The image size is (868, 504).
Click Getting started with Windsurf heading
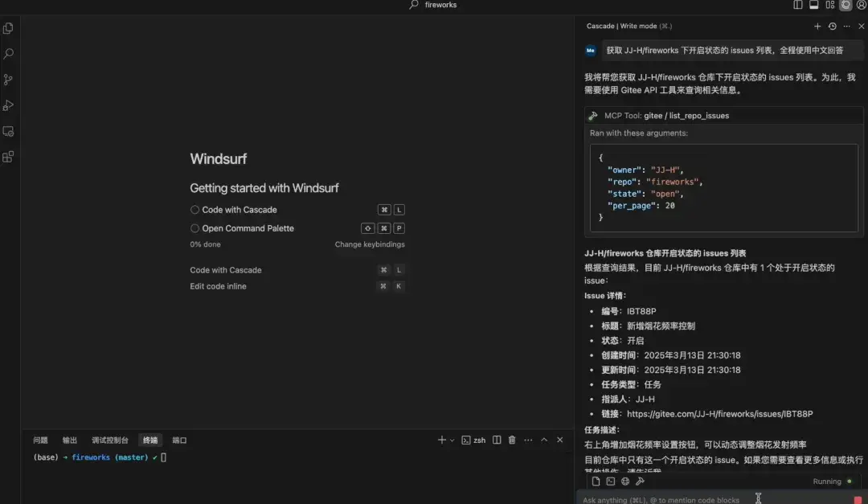[264, 188]
